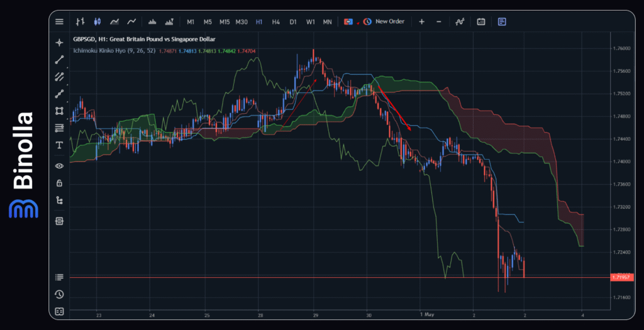Expand the GBPSGD symbol title

pyautogui.click(x=143, y=40)
